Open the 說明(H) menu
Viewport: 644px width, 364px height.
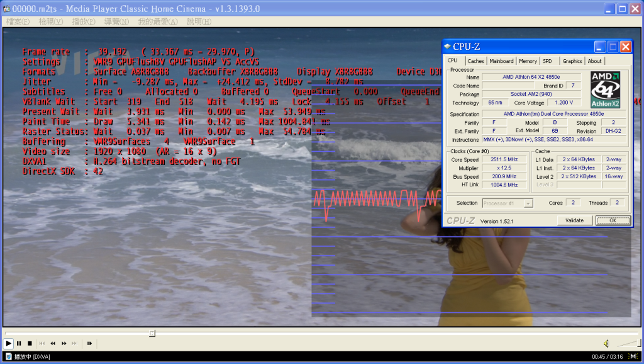(199, 21)
